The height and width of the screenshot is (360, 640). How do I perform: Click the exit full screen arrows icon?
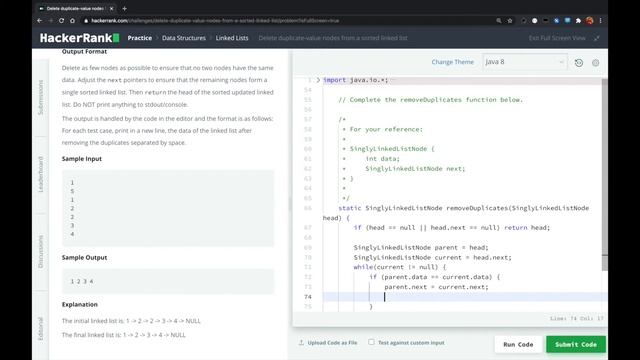tap(597, 38)
